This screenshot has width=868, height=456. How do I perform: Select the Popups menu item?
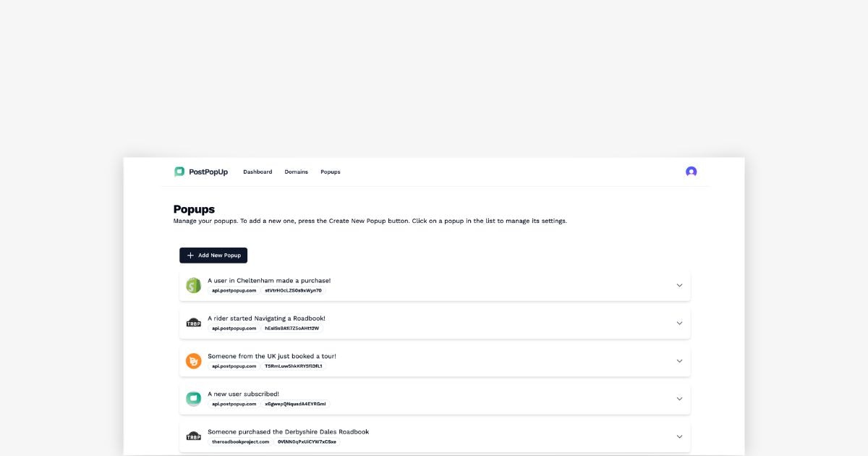pyautogui.click(x=331, y=172)
